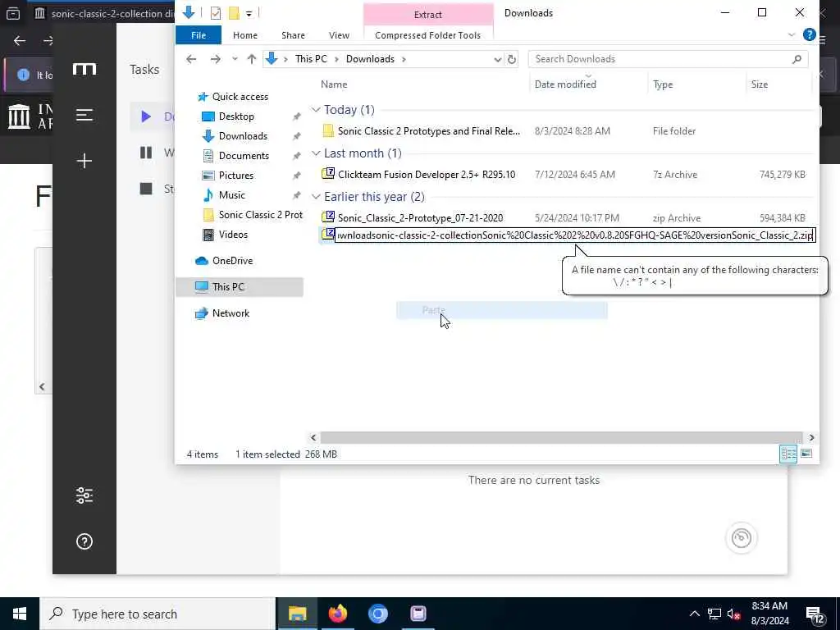Open Sonic Classic 2 Prot folder in sidebar
Image resolution: width=840 pixels, height=630 pixels.
(x=260, y=215)
